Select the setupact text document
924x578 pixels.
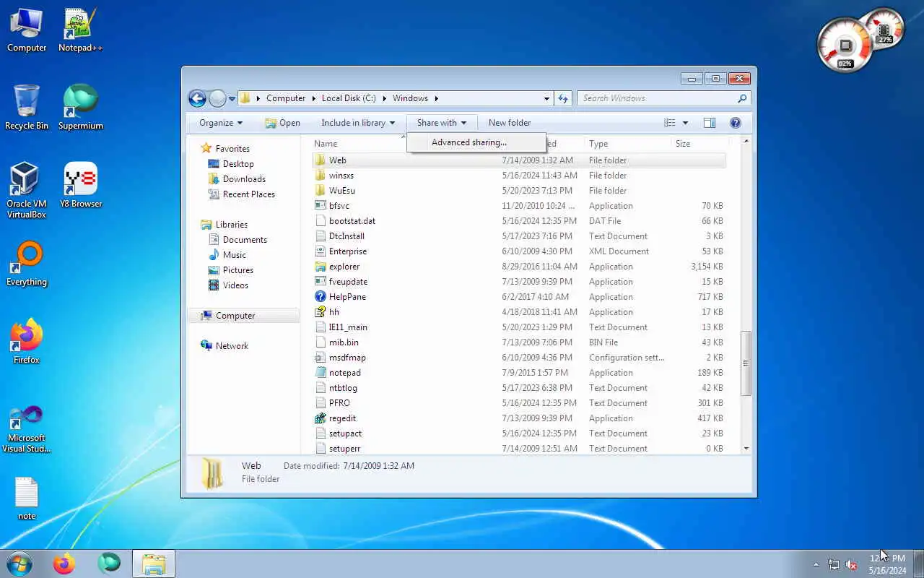[x=345, y=433]
